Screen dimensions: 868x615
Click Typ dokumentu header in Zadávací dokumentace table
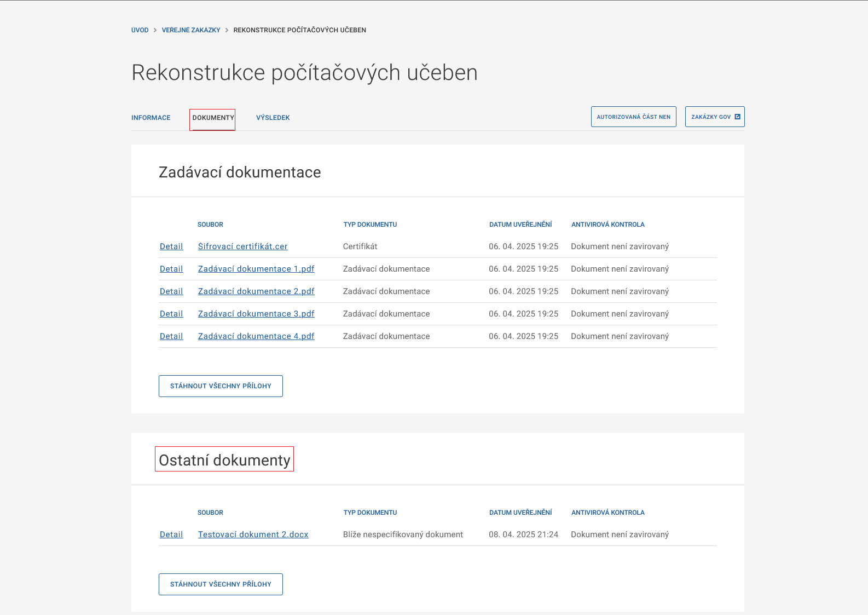(370, 225)
